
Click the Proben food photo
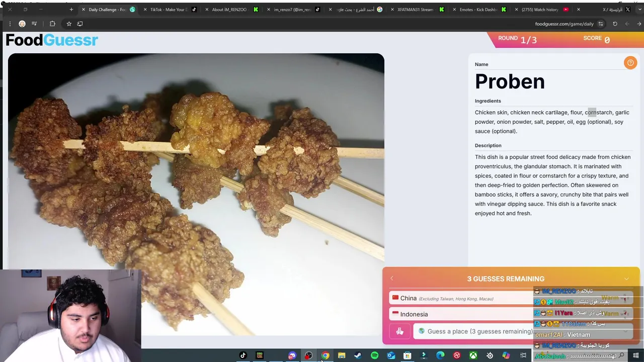pyautogui.click(x=196, y=194)
